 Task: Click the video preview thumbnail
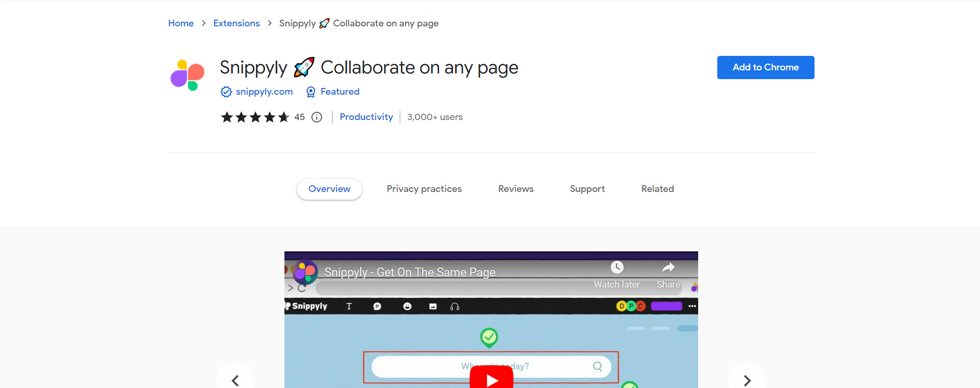point(491,320)
